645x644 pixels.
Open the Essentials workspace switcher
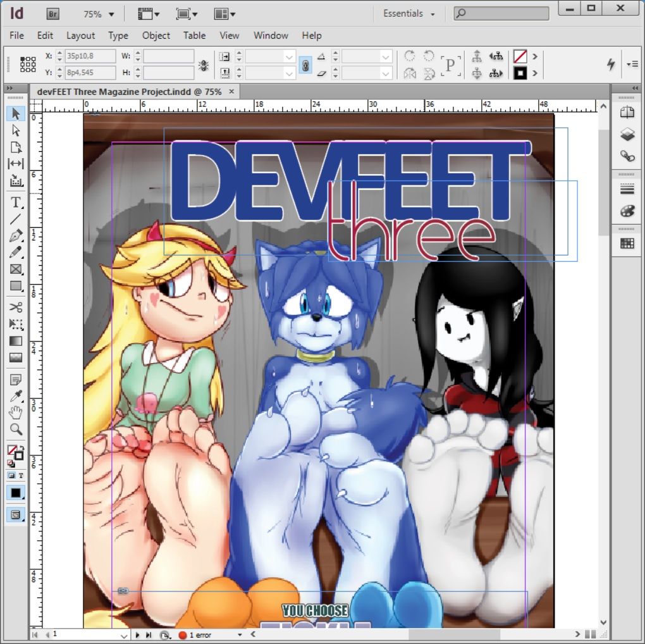[409, 13]
